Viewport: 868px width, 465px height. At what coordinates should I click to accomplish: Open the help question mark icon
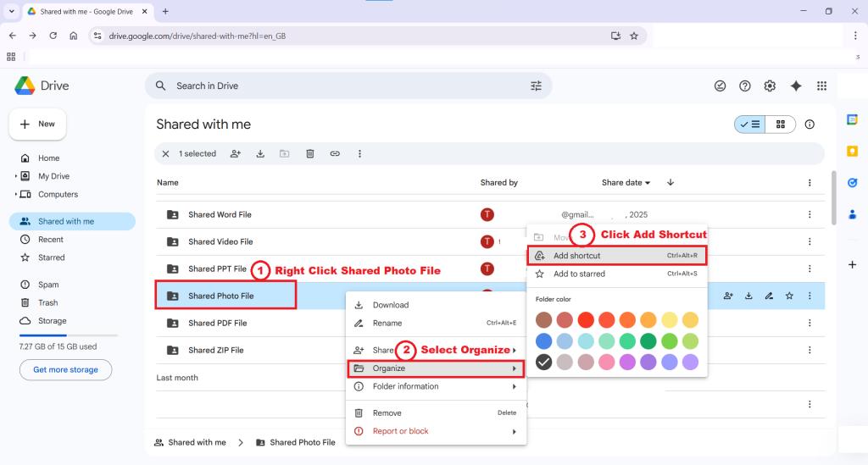pyautogui.click(x=745, y=86)
